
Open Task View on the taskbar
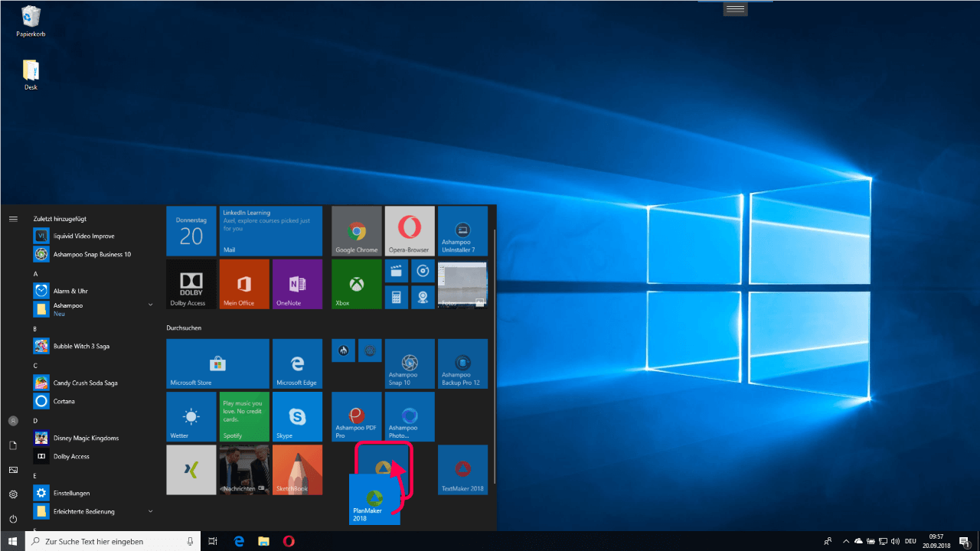(x=214, y=541)
